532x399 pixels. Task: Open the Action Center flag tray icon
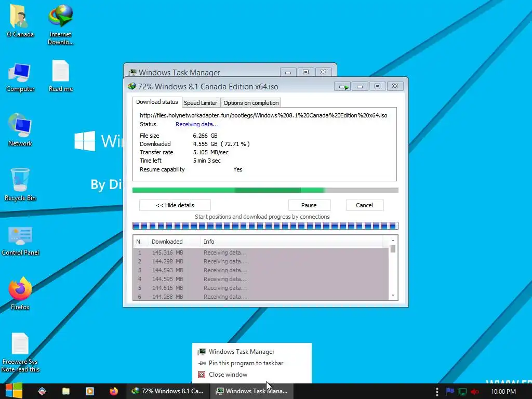pos(450,391)
